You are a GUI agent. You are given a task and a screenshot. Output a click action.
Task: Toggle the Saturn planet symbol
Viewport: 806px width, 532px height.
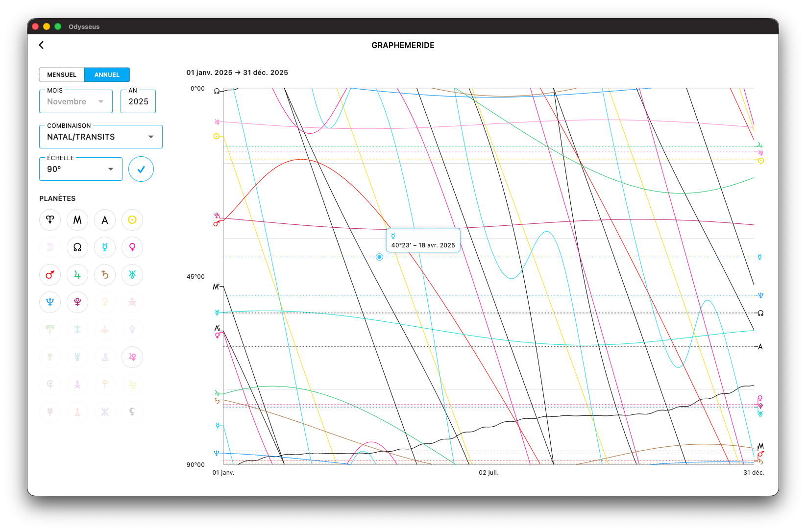pos(105,275)
